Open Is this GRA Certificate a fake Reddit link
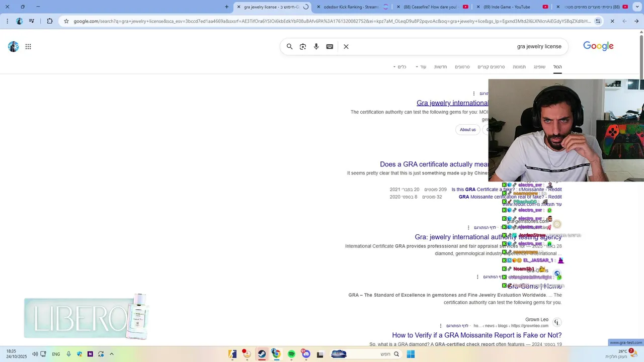The image size is (644, 362). tap(506, 190)
